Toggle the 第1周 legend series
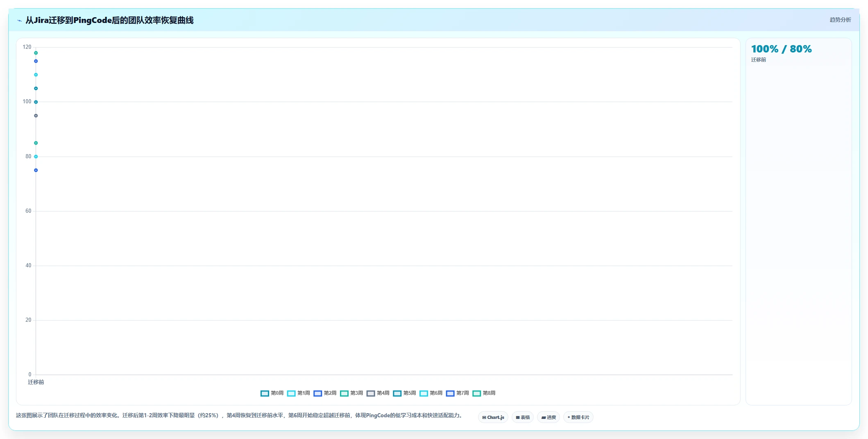The width and height of the screenshot is (868, 439). tap(299, 393)
